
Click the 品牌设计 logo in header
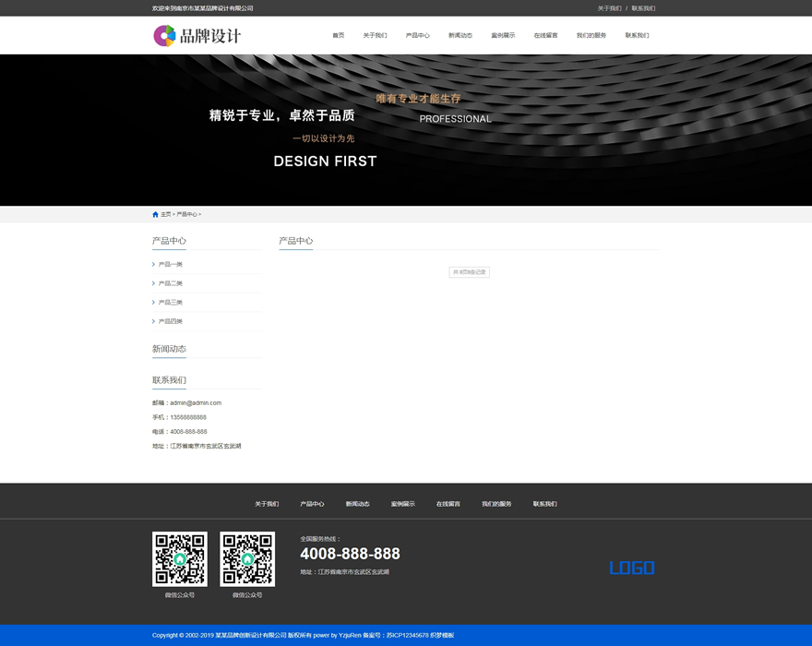[x=197, y=36]
